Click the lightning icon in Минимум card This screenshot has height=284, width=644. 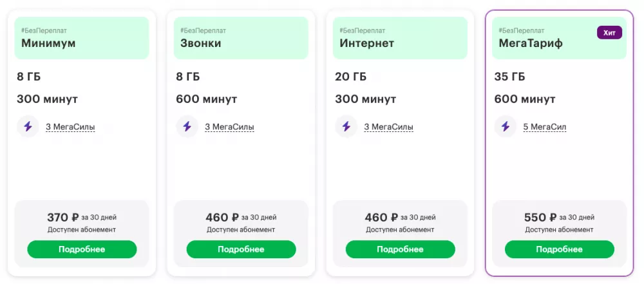[28, 126]
